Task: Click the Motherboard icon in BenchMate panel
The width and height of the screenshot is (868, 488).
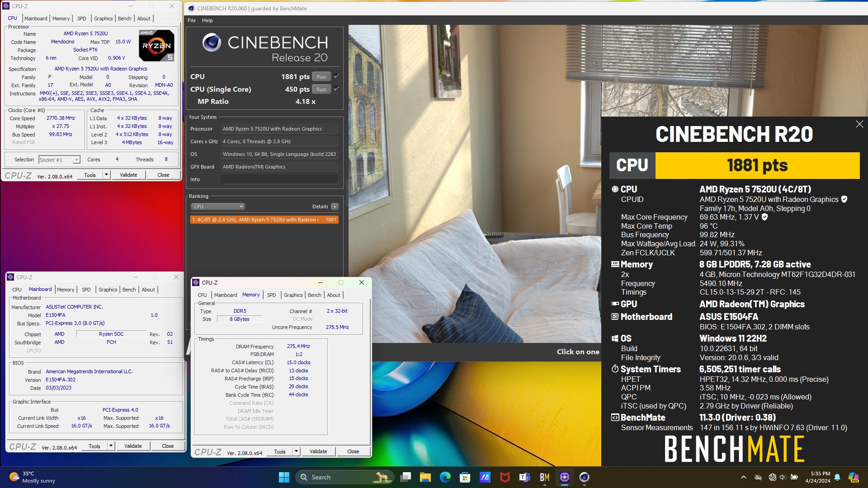Action: click(615, 317)
